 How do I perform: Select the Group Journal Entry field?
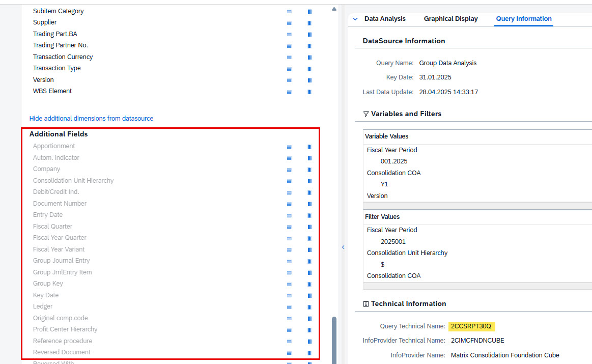pos(61,261)
